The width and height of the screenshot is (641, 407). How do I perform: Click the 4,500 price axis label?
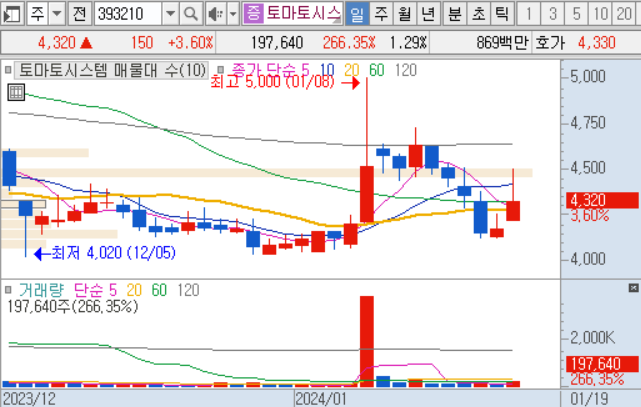tap(588, 168)
